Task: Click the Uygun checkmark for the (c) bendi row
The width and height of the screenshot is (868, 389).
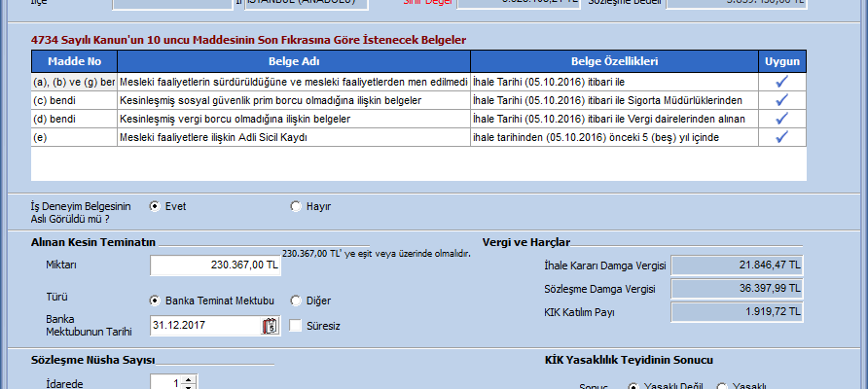Action: (x=781, y=100)
